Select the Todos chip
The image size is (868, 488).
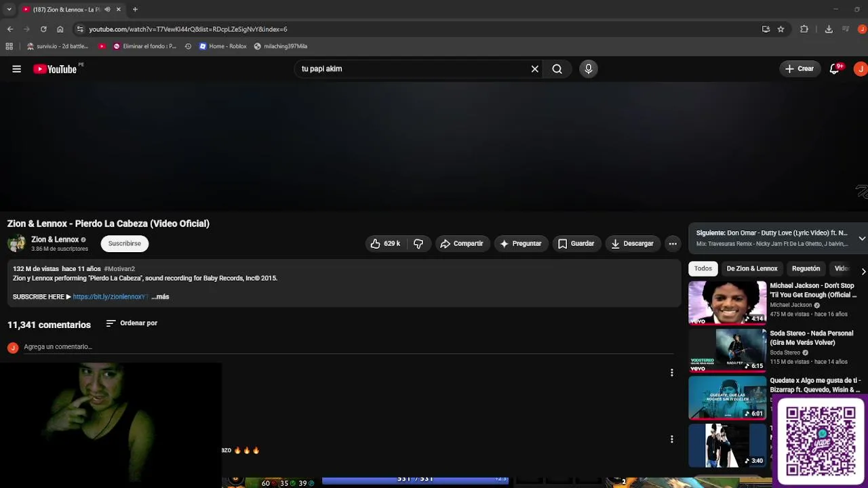tap(703, 268)
